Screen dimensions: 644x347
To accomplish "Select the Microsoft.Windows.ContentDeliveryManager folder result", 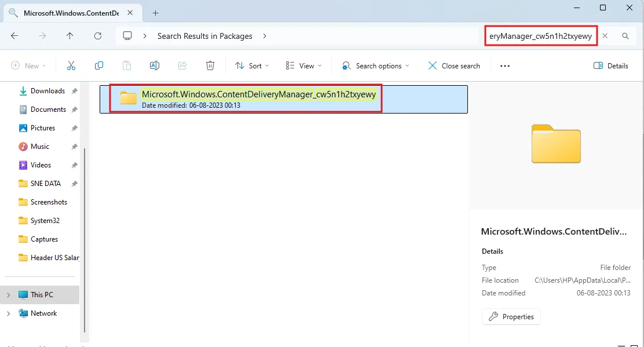I will pos(283,99).
